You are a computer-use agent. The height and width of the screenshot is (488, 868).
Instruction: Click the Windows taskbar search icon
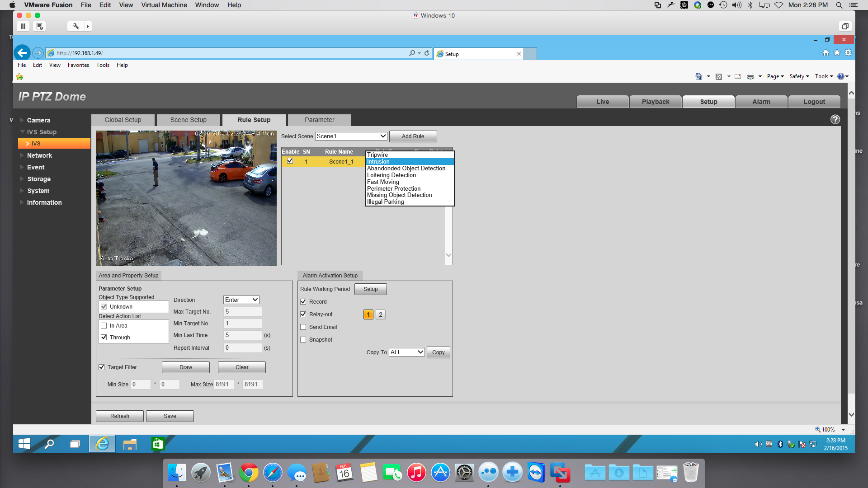pyautogui.click(x=49, y=444)
